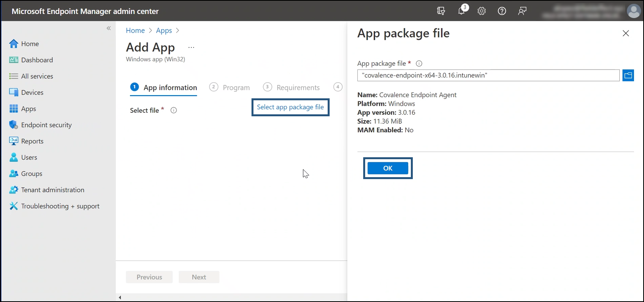Open the settings gear in top bar
The height and width of the screenshot is (302, 644).
482,11
